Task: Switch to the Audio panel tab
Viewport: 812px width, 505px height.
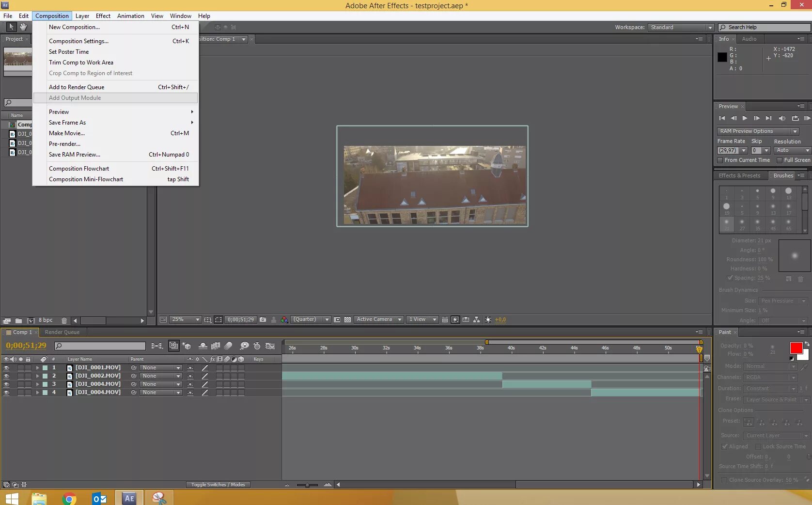Action: [x=749, y=39]
